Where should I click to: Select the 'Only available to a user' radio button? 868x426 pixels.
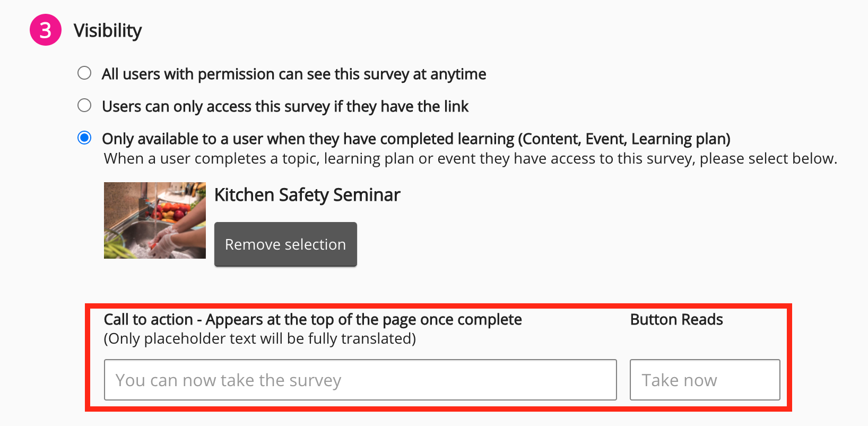coord(84,138)
